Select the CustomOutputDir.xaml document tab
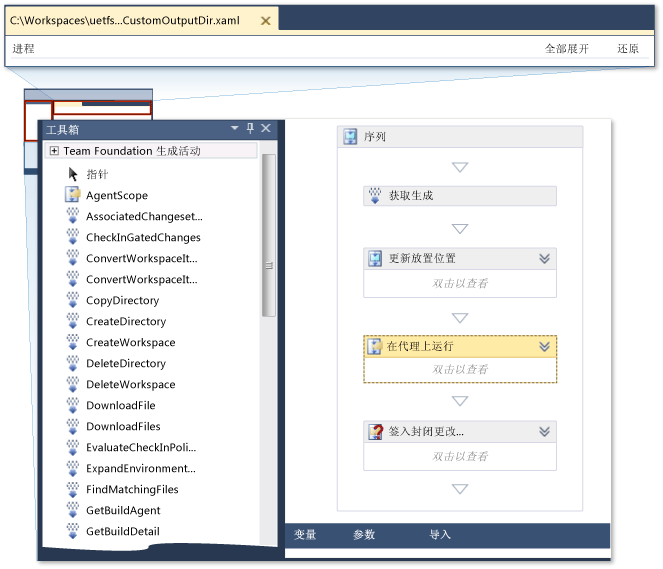Image resolution: width=663 pixels, height=569 pixels. point(142,21)
